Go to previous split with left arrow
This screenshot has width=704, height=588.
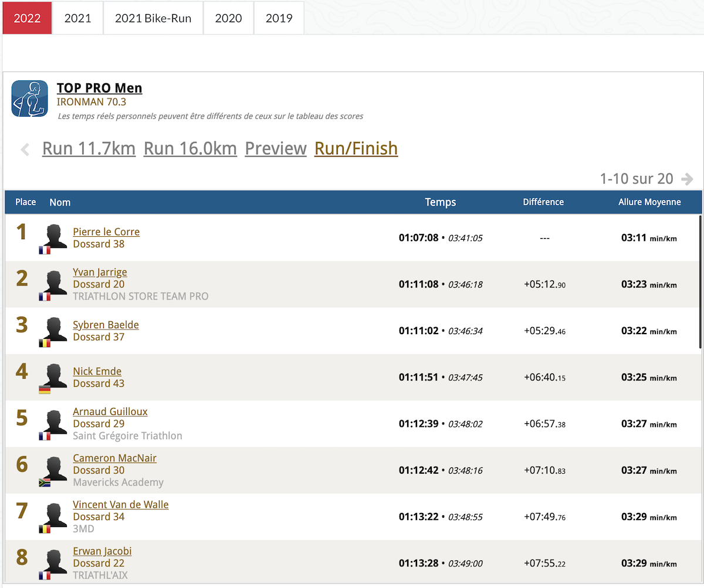(x=25, y=149)
